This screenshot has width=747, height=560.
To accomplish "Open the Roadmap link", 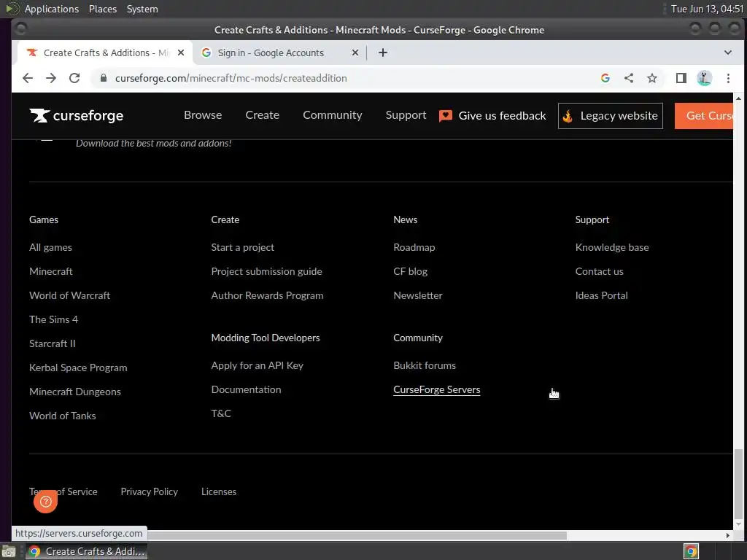I will [414, 248].
